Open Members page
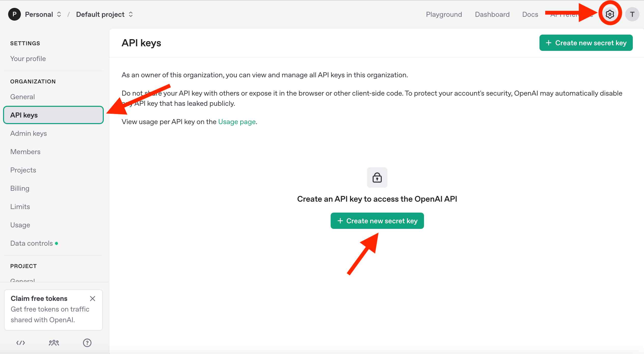Image resolution: width=644 pixels, height=354 pixels. [25, 152]
